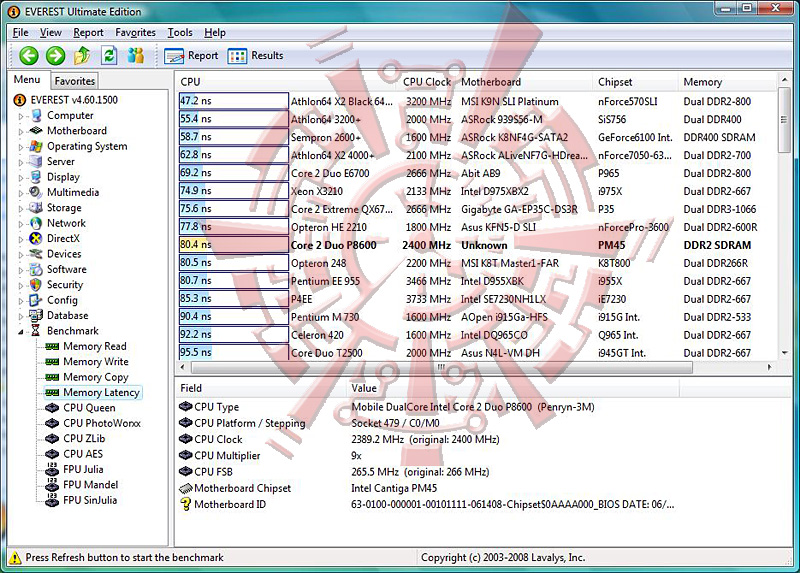Image resolution: width=800 pixels, height=573 pixels.
Task: Select the Memory Write benchmark
Action: pos(96,362)
